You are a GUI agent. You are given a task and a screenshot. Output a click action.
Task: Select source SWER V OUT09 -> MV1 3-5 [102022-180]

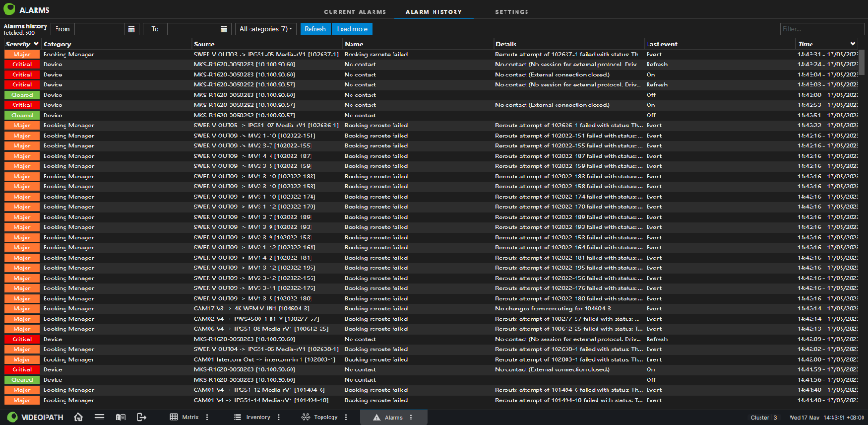[x=253, y=299]
